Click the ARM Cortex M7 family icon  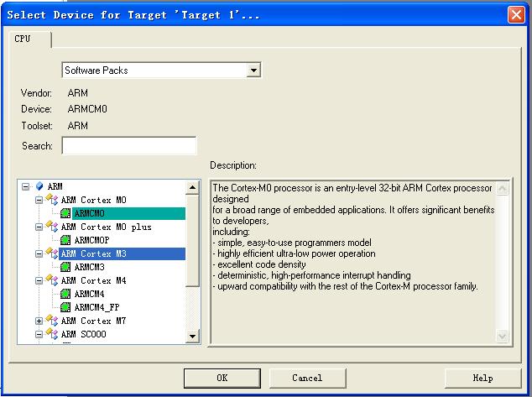tap(52, 321)
